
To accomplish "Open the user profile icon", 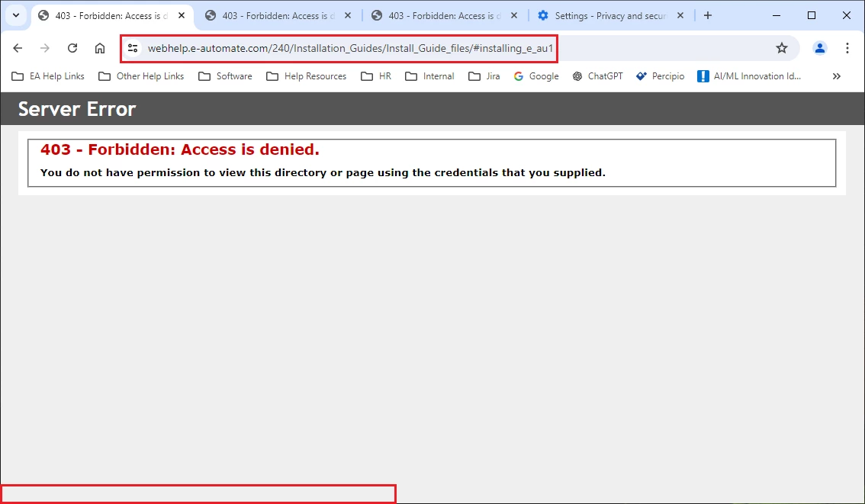I will tap(820, 48).
